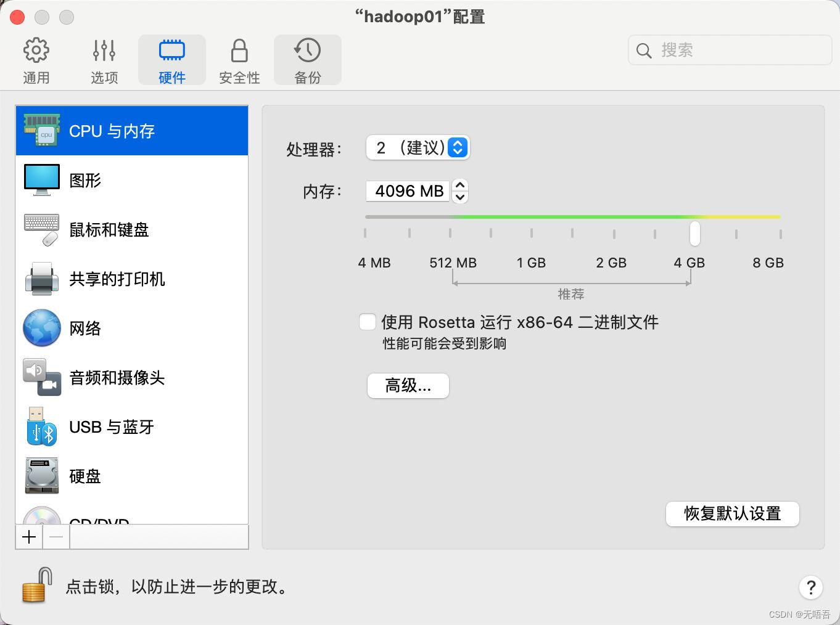840x625 pixels.
Task: Click the 网络 globe icon
Action: coord(41,328)
